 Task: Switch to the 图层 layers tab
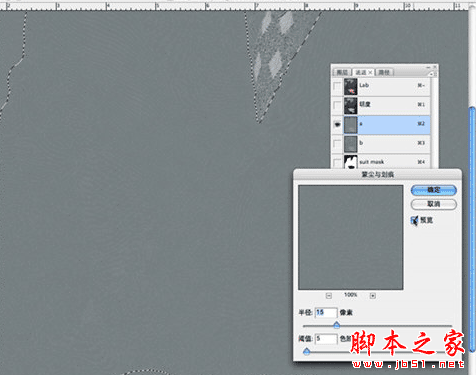[x=342, y=72]
